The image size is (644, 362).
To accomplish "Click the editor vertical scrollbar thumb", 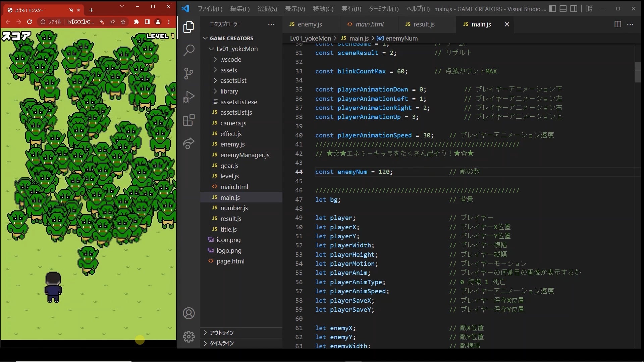I will tap(638, 72).
